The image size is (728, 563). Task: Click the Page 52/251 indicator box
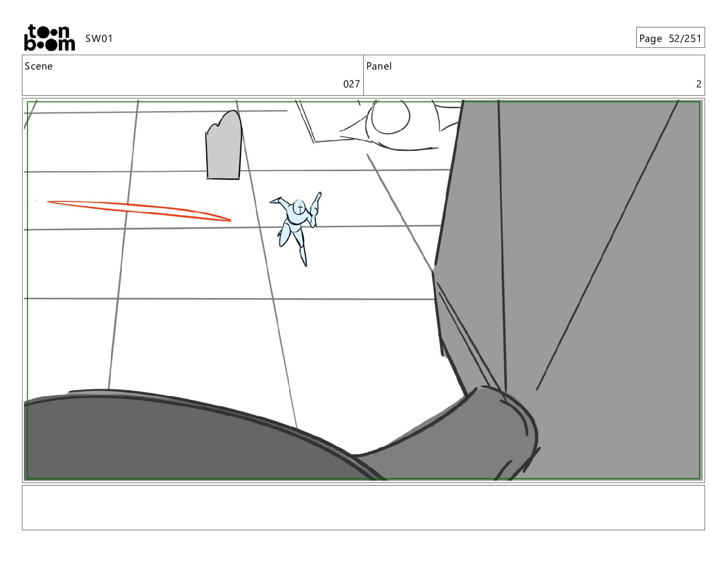670,38
